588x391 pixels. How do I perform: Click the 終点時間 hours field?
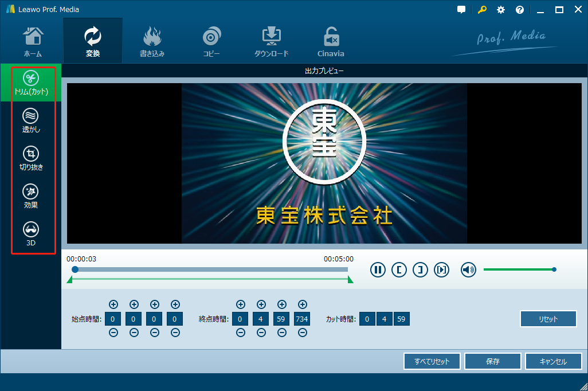click(x=240, y=319)
